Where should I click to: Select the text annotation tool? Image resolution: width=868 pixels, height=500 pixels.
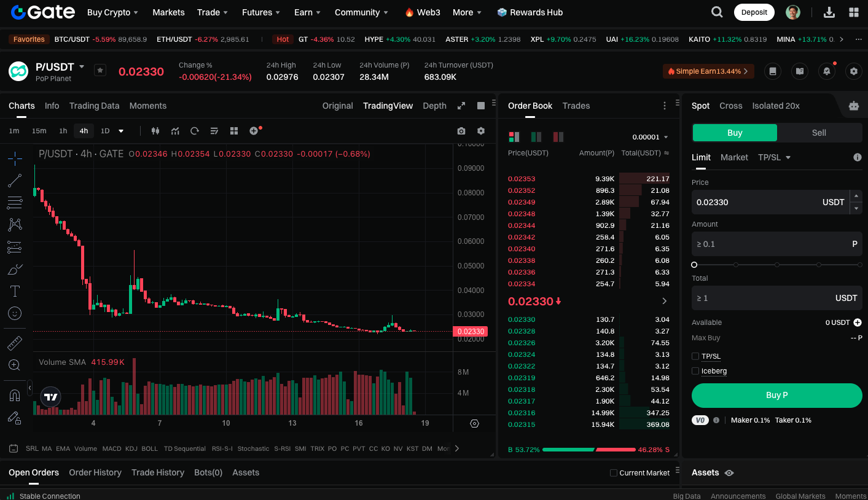(x=15, y=291)
